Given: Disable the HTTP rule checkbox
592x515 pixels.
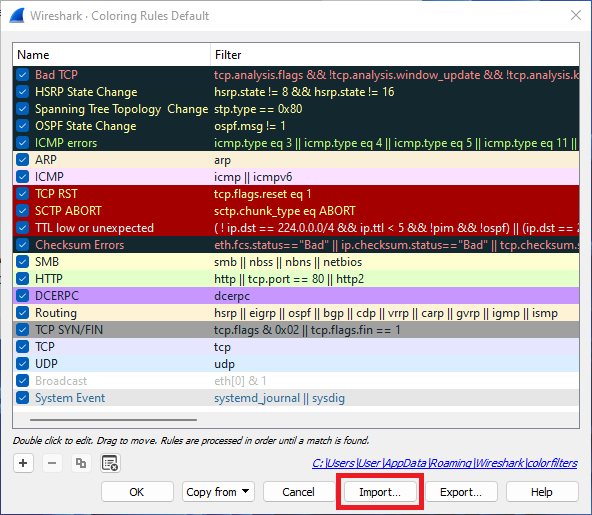Looking at the screenshot, I should click(23, 279).
